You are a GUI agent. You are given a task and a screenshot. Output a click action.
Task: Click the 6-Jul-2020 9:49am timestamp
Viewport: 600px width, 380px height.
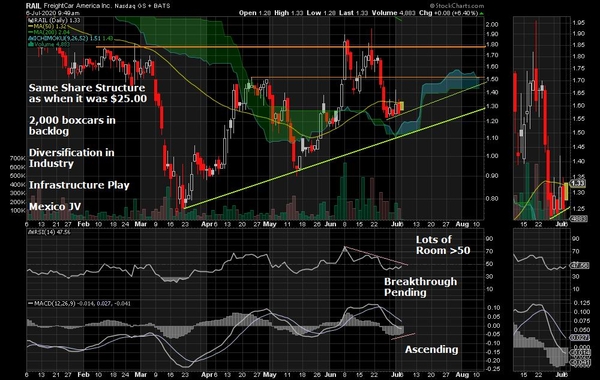point(53,13)
